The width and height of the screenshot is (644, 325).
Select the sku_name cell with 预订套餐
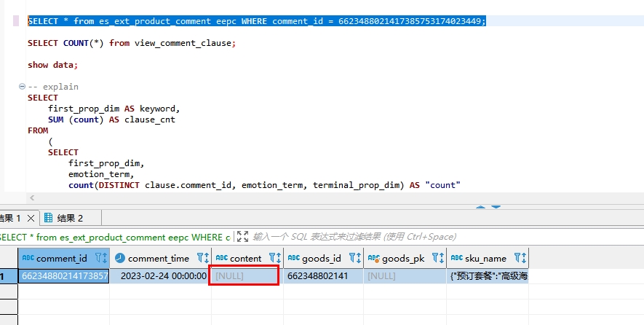pos(488,276)
